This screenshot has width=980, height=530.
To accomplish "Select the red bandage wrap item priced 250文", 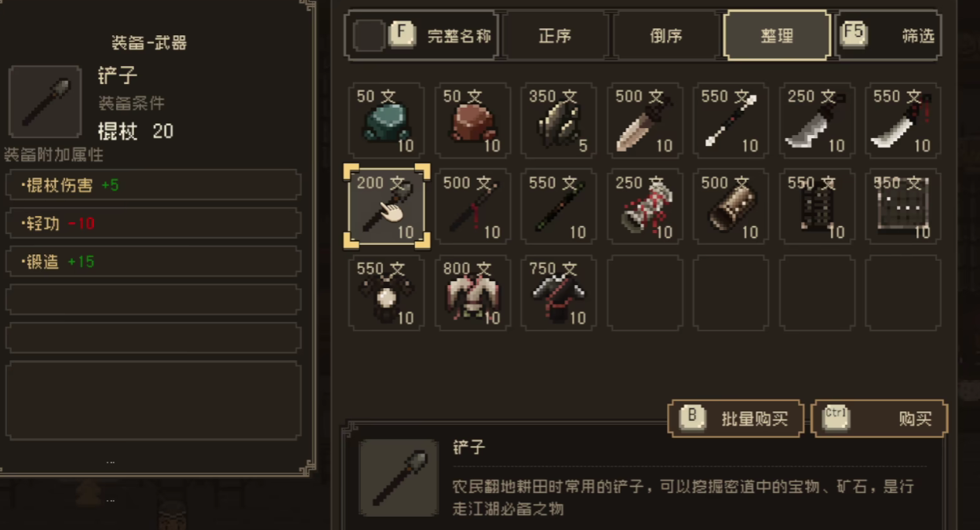I will pyautogui.click(x=645, y=207).
